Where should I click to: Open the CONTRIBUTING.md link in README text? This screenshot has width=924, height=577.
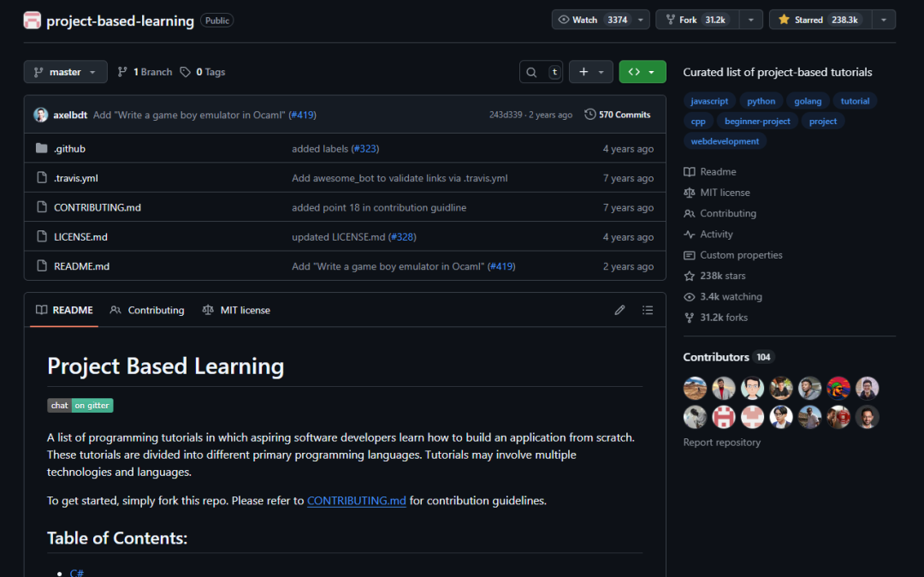coord(357,501)
